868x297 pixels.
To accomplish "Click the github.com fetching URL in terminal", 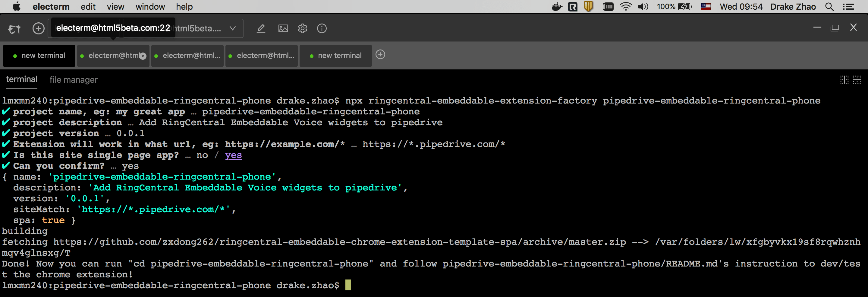I will (339, 242).
